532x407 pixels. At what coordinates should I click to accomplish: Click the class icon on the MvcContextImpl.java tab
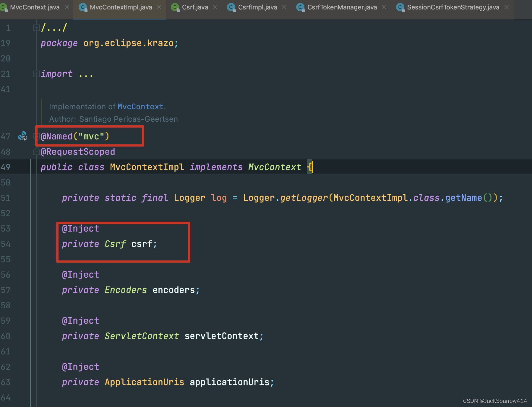(83, 7)
